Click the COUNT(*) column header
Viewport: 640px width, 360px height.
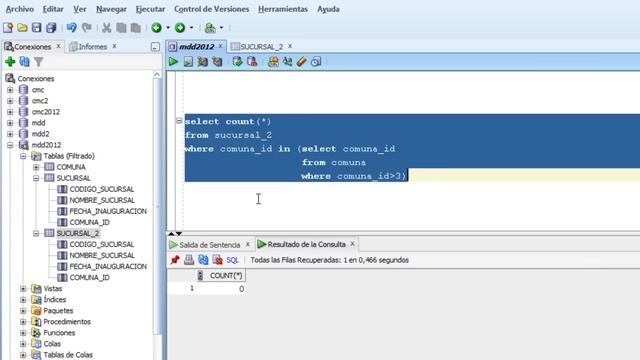221,276
